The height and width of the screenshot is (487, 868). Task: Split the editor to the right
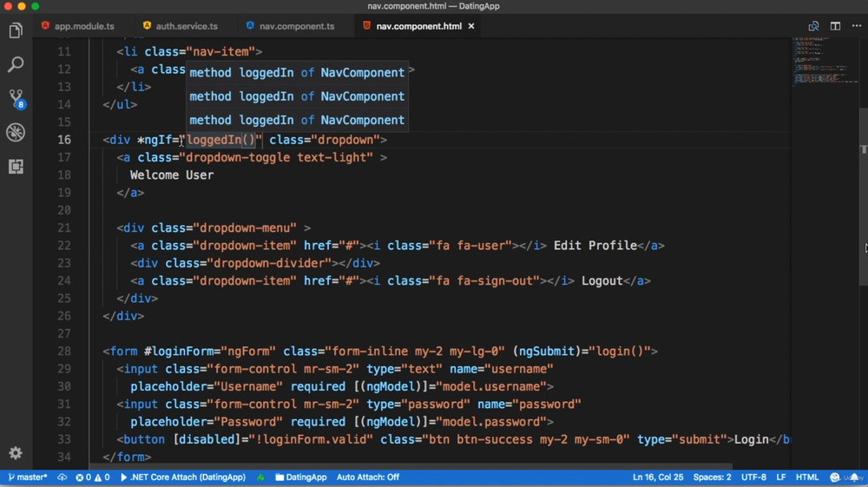[x=835, y=26]
